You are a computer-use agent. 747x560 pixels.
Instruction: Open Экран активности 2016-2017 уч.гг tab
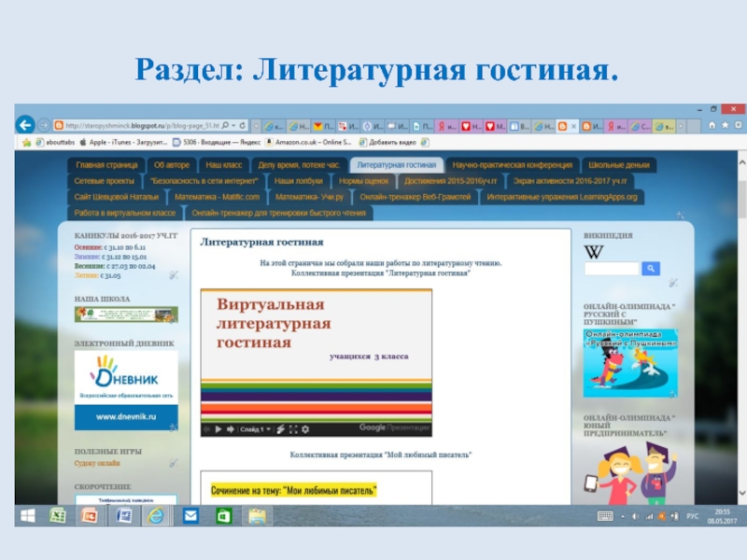pyautogui.click(x=571, y=181)
